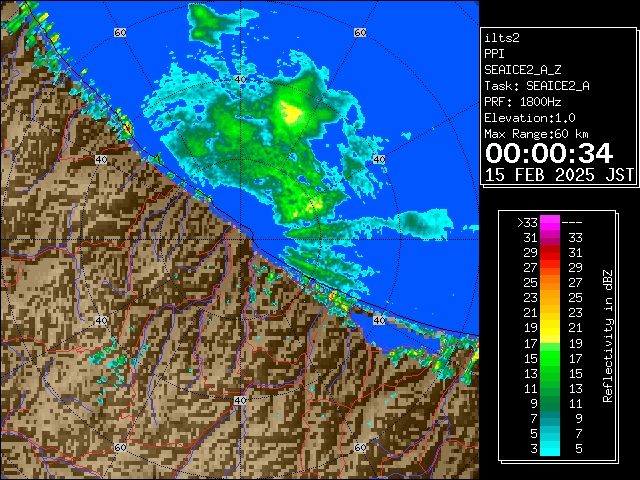The height and width of the screenshot is (480, 640).
Task: Click the "PRF: 1800Hz" line
Action: pos(523,102)
